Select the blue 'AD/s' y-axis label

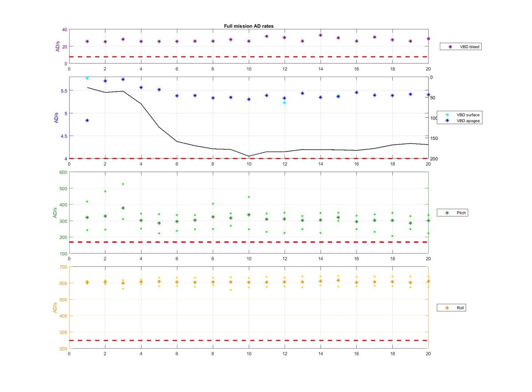tap(57, 117)
